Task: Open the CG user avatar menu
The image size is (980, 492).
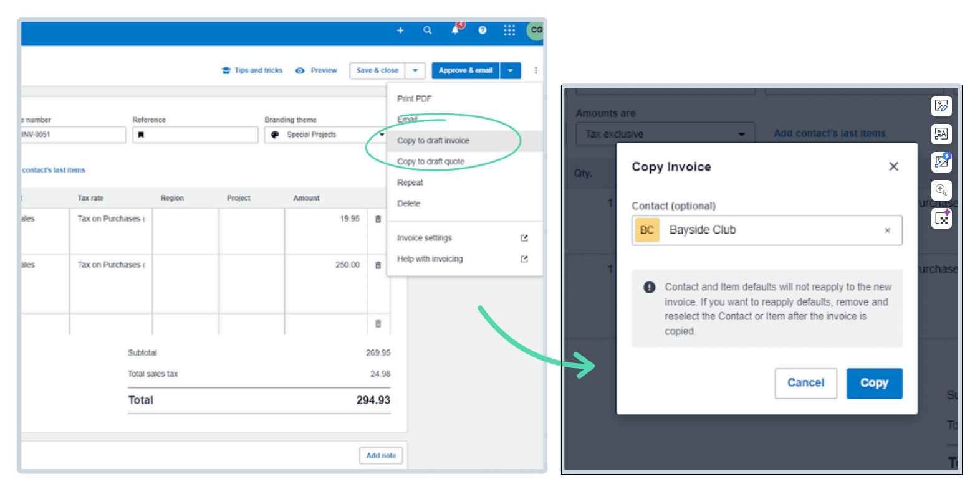Action: tap(536, 30)
